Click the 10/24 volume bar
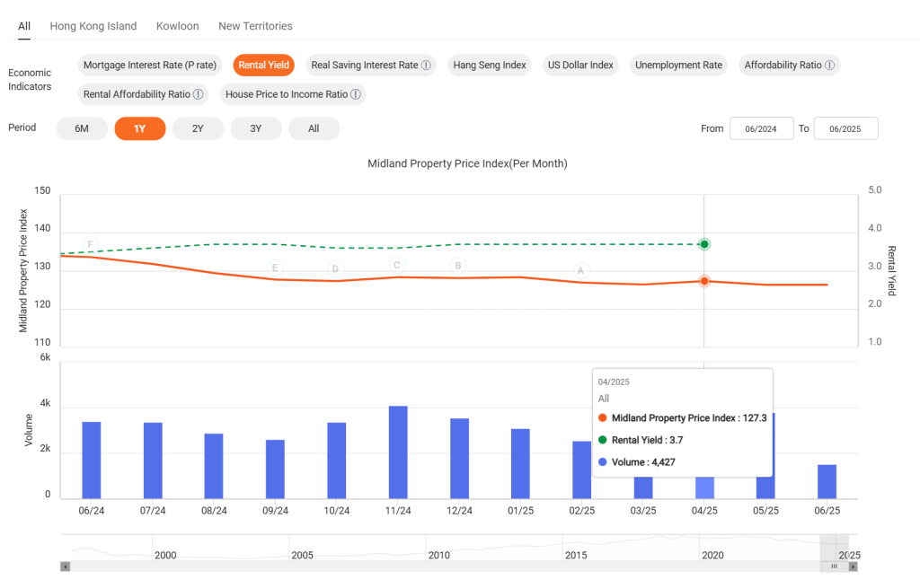The image size is (920, 588). click(x=336, y=461)
